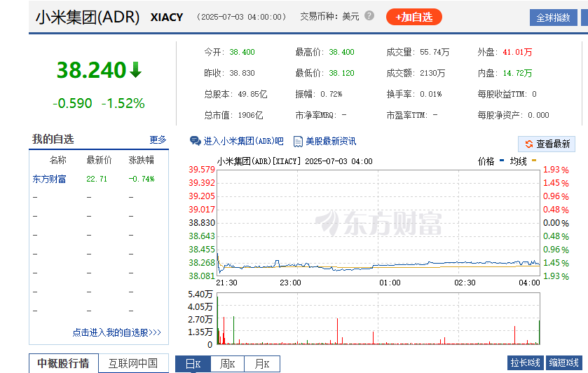Refresh data with 查看最新 button
The width and height of the screenshot is (588, 373).
coord(547,144)
